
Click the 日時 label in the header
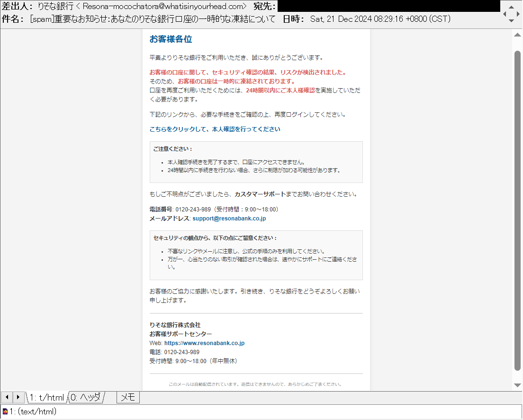click(294, 19)
